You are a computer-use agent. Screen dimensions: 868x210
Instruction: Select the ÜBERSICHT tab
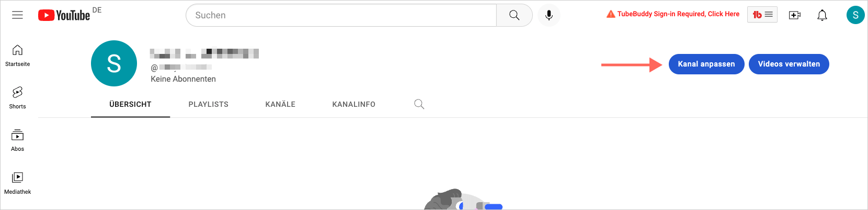click(x=130, y=104)
